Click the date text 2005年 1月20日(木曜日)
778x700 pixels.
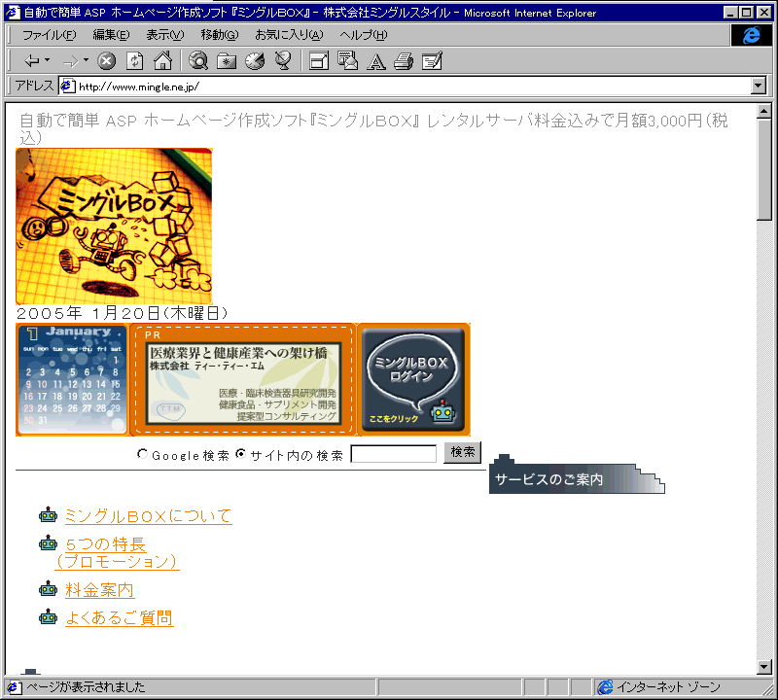[123, 313]
